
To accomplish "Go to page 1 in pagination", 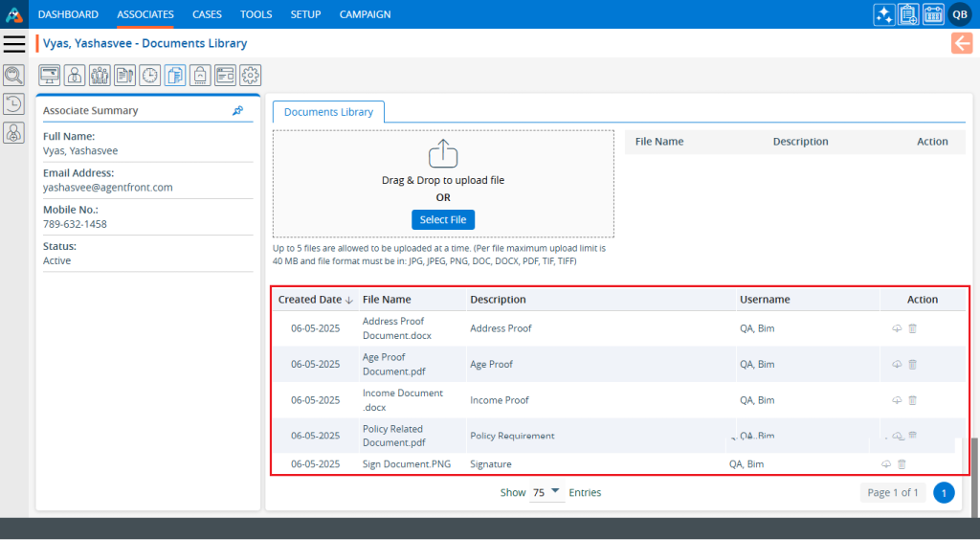I will pos(944,493).
